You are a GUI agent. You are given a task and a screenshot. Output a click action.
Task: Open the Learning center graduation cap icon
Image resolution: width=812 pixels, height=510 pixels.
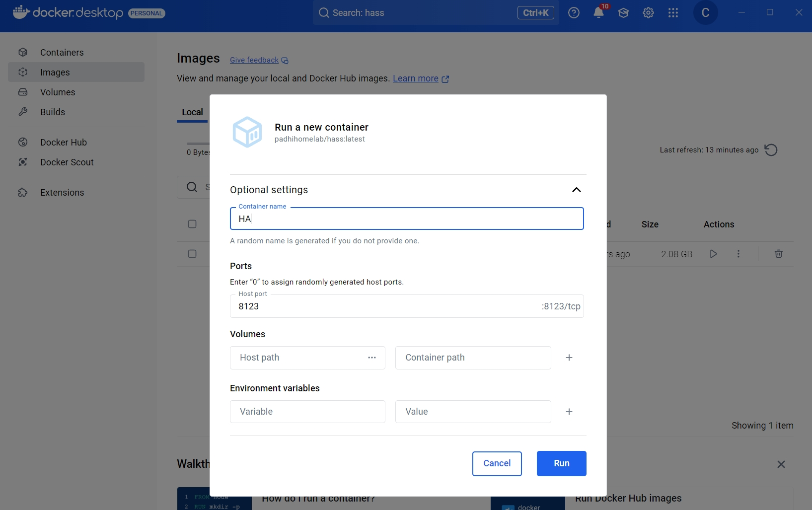tap(623, 13)
